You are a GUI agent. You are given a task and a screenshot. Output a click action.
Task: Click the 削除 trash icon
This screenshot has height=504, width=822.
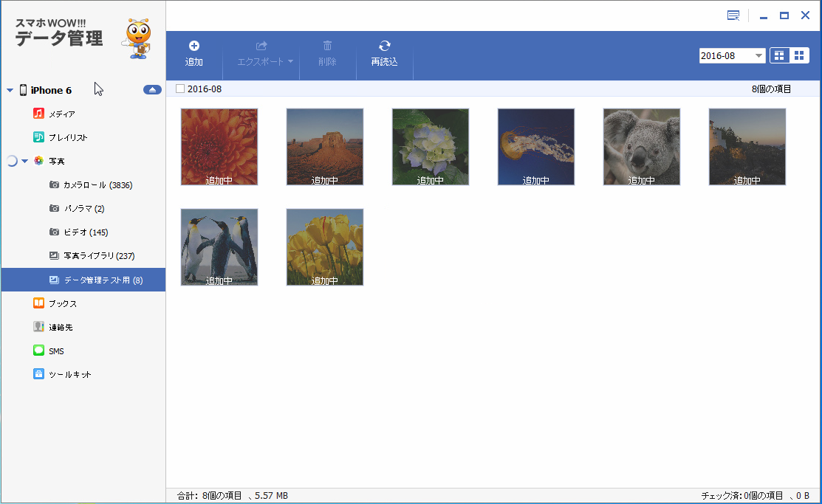(327, 46)
